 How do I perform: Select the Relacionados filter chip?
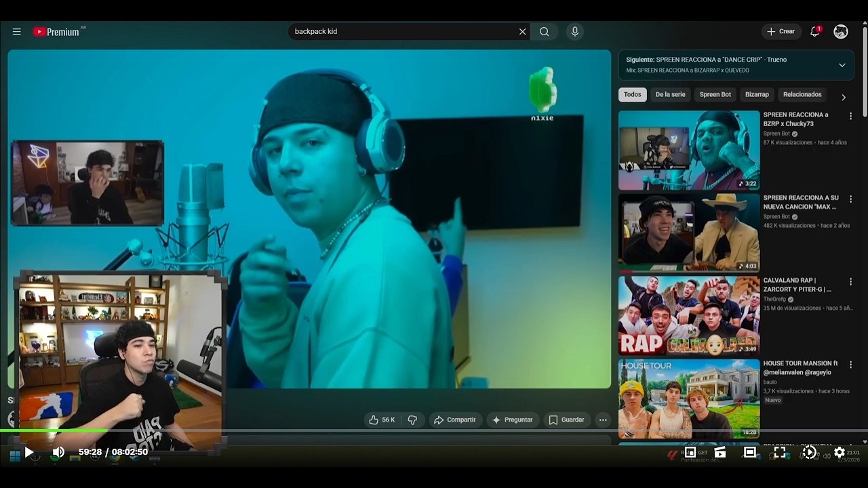pyautogui.click(x=802, y=95)
